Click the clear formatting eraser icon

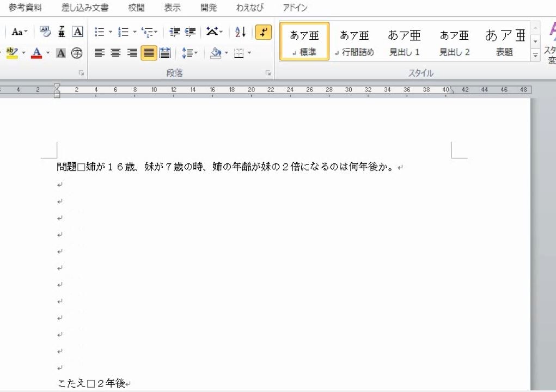pyautogui.click(x=45, y=31)
